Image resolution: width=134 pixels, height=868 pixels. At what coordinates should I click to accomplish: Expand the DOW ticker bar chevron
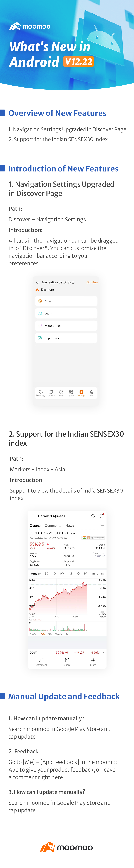click(103, 652)
